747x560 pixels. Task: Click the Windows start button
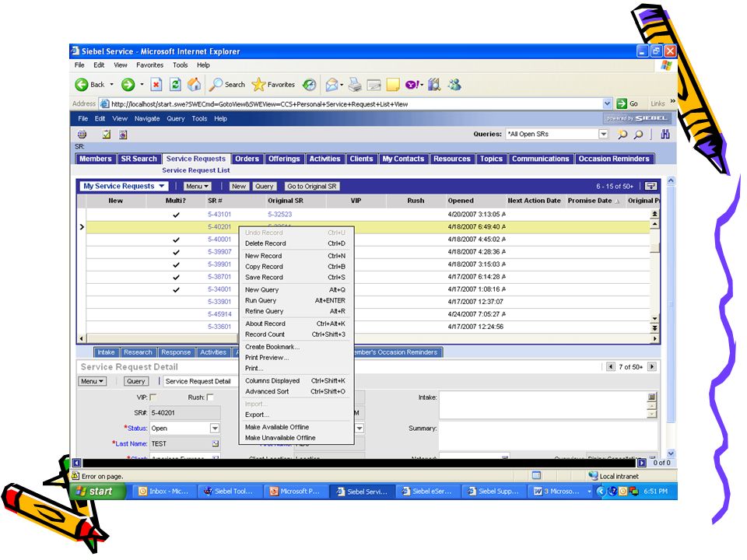pos(97,491)
